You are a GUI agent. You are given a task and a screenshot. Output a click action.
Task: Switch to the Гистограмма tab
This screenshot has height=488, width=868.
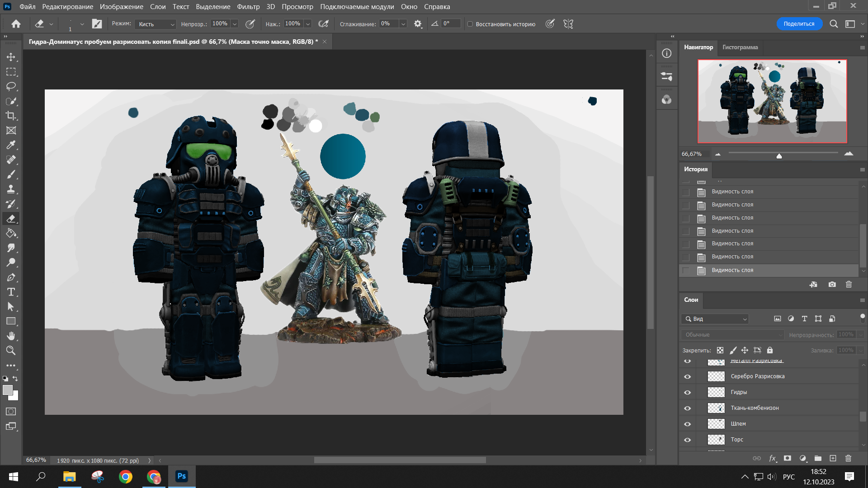[x=740, y=47]
